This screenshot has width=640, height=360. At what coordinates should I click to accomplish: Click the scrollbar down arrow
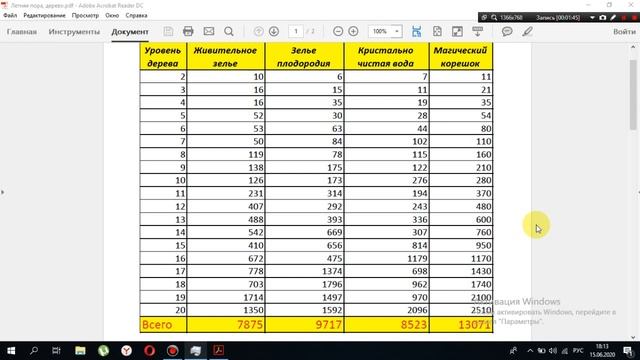pyautogui.click(x=633, y=338)
